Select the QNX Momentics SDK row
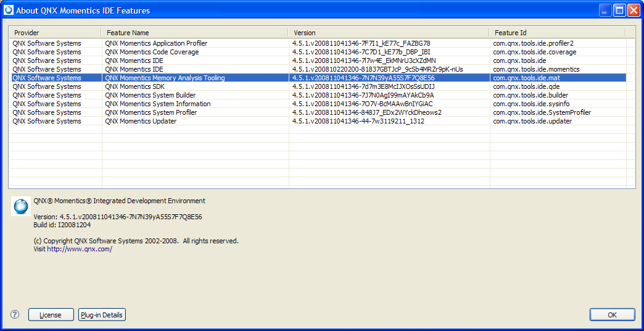Screen dimensions: 644x331 click(318, 86)
